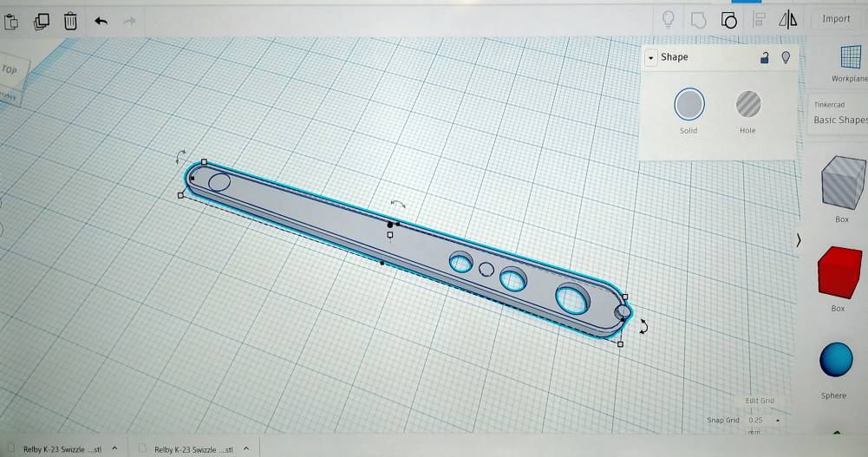This screenshot has height=457, width=868.
Task: Open the second Relby K-23 Swizzle .stl download
Action: [x=193, y=449]
